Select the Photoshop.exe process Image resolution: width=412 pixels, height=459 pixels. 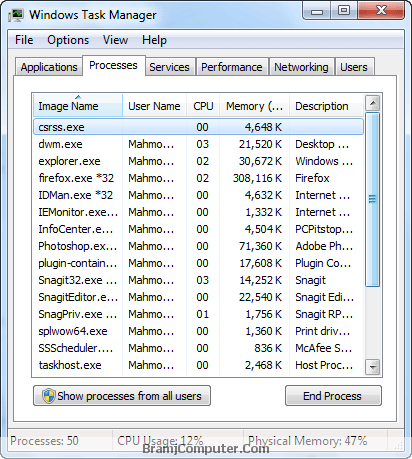click(x=198, y=246)
